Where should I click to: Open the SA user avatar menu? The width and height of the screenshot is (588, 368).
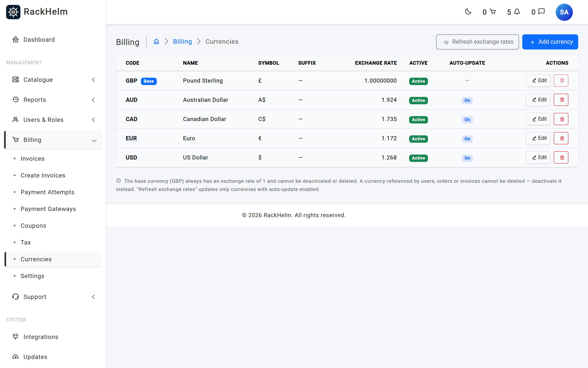coord(564,12)
